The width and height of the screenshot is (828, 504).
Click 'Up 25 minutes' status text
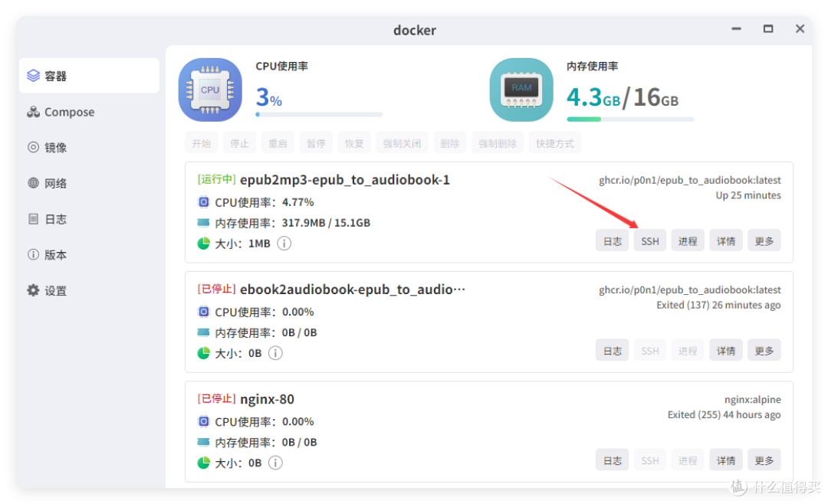[748, 195]
